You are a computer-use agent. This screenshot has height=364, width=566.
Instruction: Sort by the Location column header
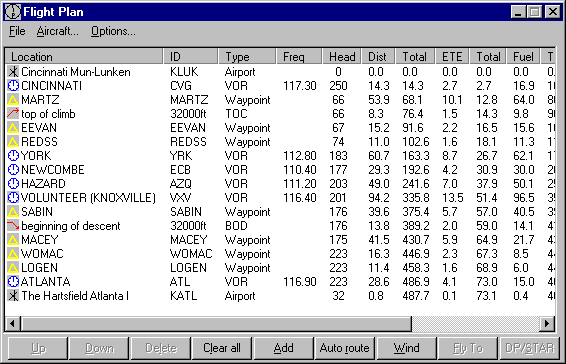pyautogui.click(x=84, y=57)
